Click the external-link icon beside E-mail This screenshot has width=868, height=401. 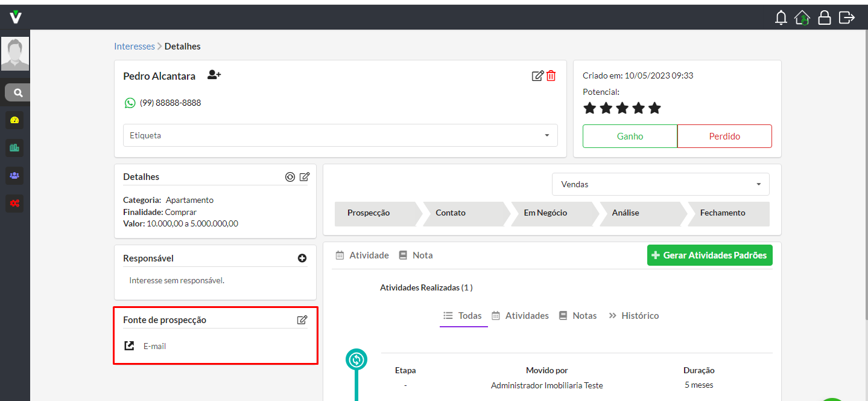pos(129,346)
